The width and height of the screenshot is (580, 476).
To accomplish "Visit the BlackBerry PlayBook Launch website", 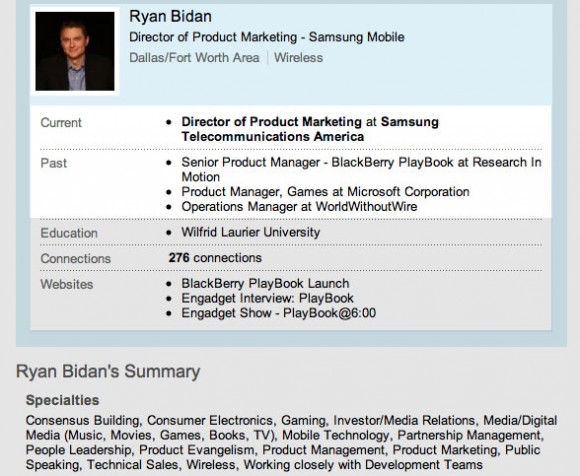I will click(265, 284).
